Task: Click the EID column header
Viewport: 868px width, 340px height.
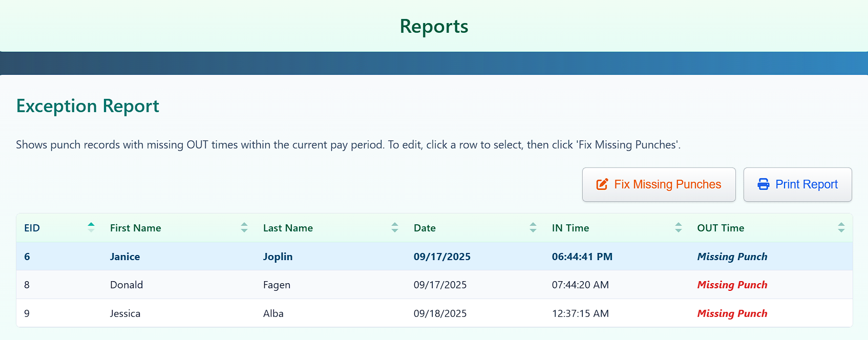Action: (32, 227)
